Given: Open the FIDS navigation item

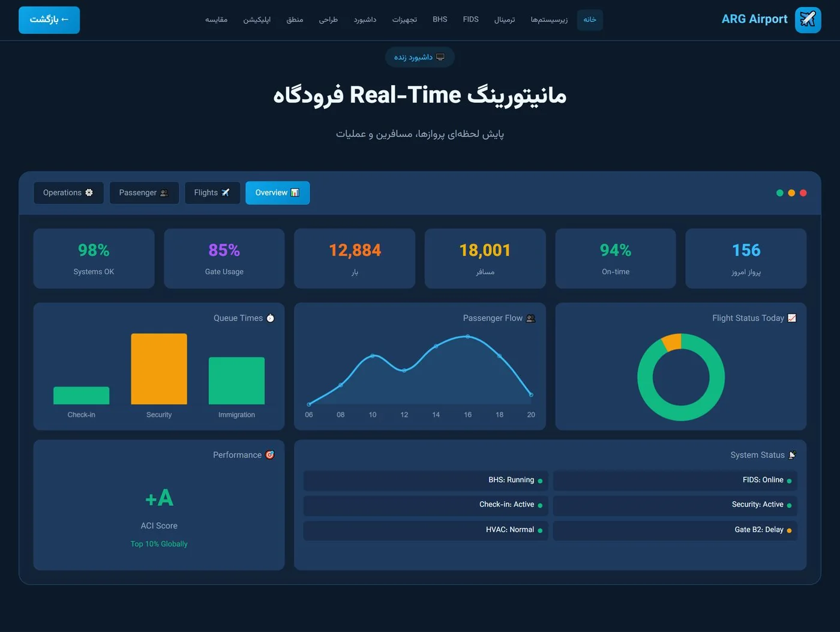Looking at the screenshot, I should point(471,20).
